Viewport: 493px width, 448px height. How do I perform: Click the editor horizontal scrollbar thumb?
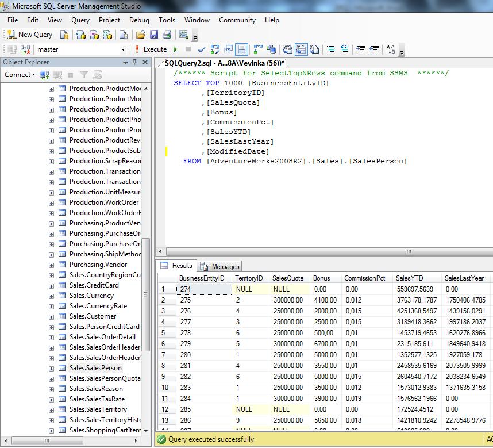[330, 251]
